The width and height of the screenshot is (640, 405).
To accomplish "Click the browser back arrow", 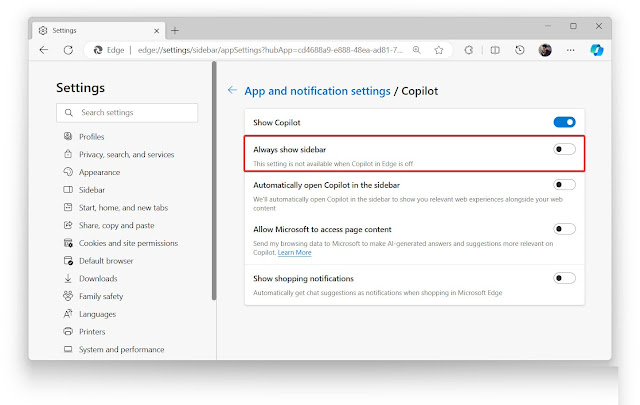I will [44, 50].
